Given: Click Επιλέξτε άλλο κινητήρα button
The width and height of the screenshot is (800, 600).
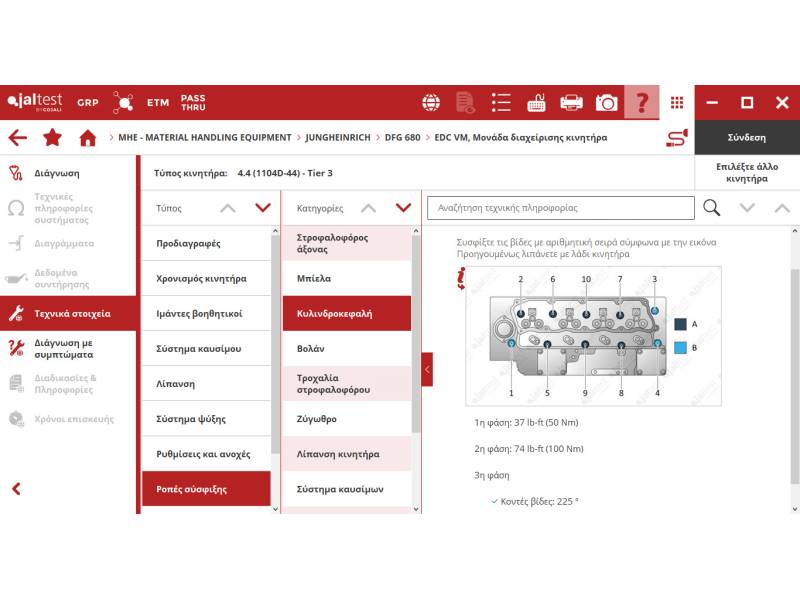Looking at the screenshot, I should tap(747, 173).
